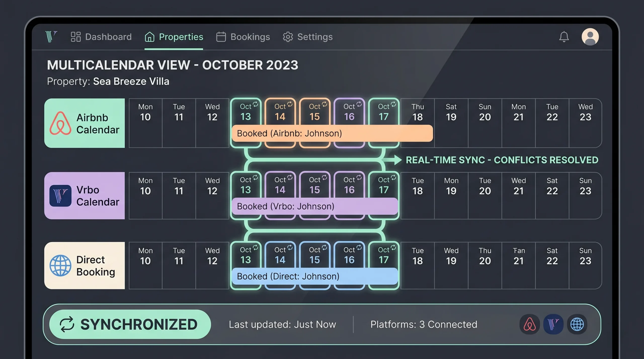Click the app logo in the navigation bar
The width and height of the screenshot is (644, 359).
click(x=51, y=37)
